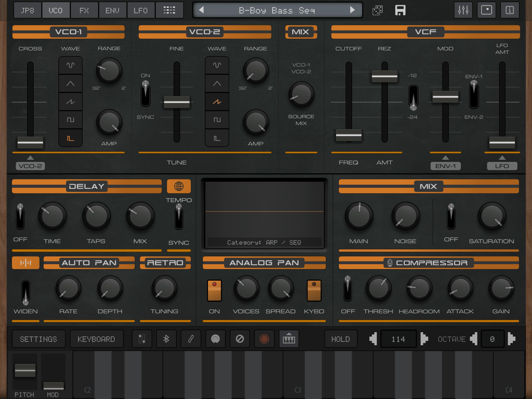
Task: Switch to the ENV tab
Action: (x=113, y=10)
